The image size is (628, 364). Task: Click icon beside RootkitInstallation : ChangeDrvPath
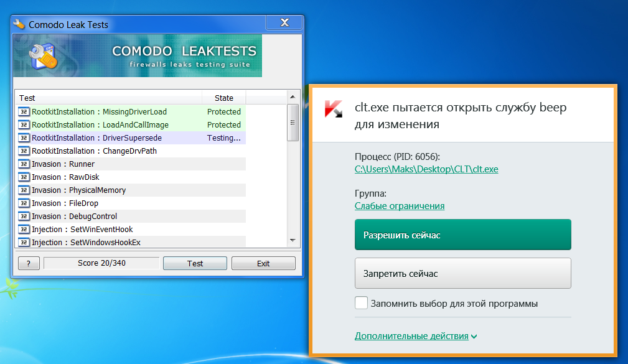pyautogui.click(x=24, y=151)
